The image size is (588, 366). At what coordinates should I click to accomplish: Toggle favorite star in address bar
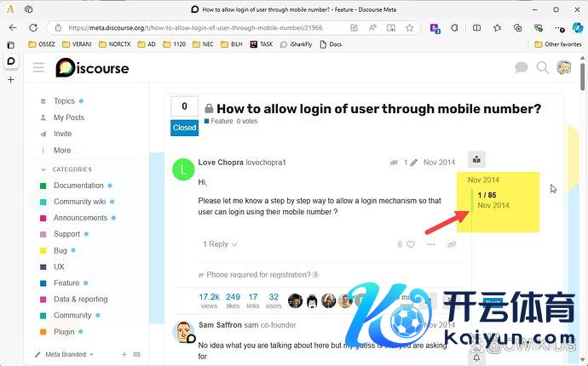(x=410, y=27)
